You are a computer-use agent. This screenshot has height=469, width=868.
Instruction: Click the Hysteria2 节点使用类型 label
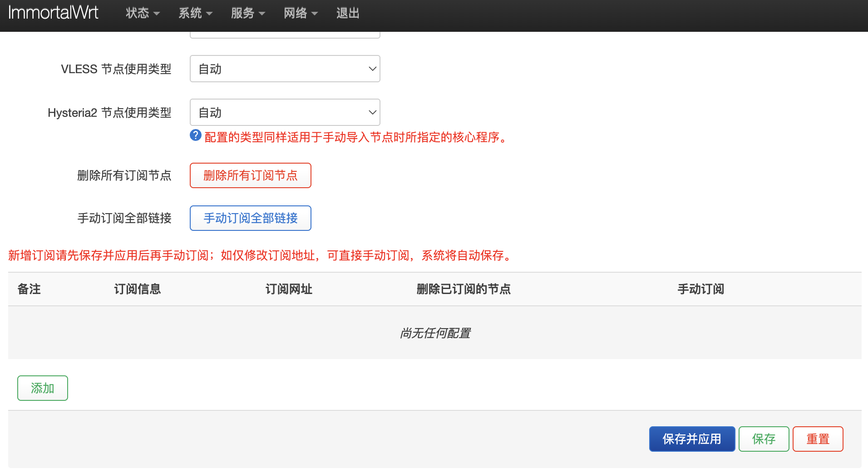(109, 113)
